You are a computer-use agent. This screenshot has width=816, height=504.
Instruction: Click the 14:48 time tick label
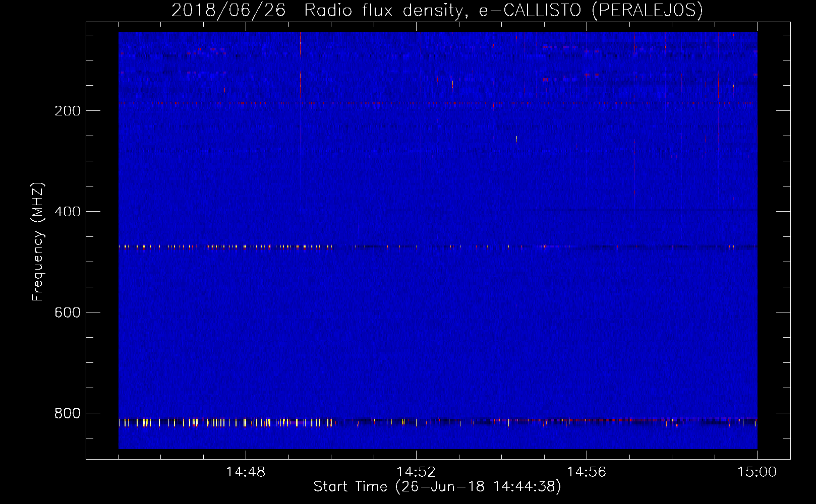coord(246,472)
